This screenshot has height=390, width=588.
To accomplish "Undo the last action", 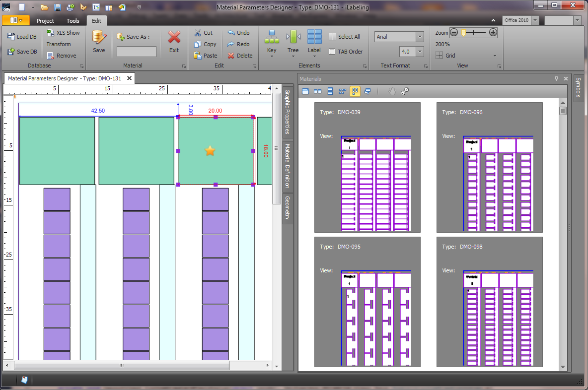I will click(x=238, y=33).
